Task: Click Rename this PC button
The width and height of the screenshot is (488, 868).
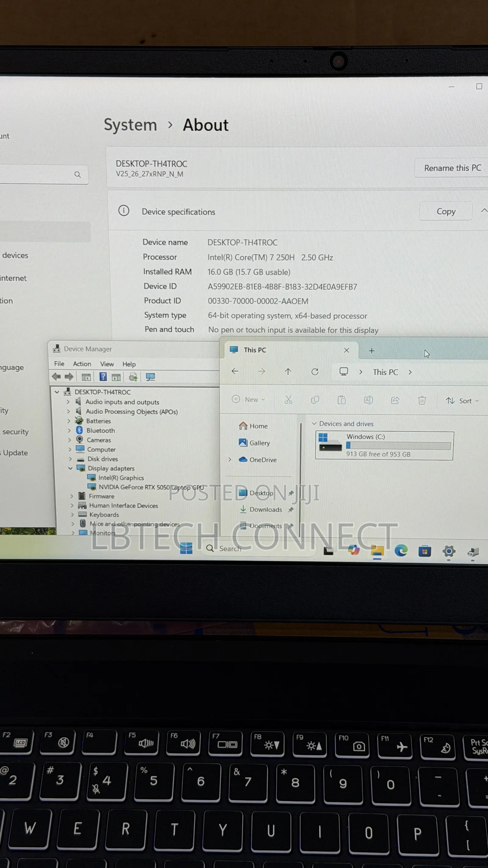Action: (x=452, y=168)
